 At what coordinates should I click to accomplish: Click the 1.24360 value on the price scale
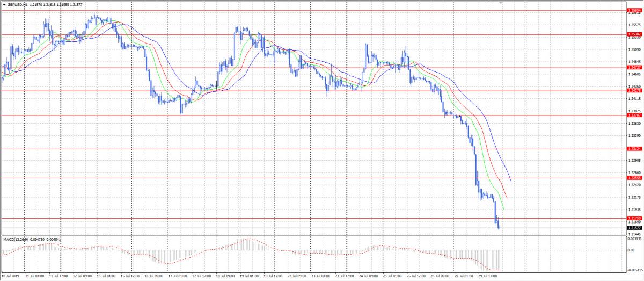coord(634,87)
